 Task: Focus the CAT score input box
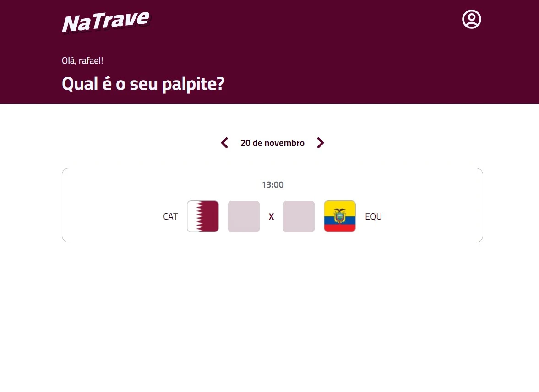click(244, 216)
